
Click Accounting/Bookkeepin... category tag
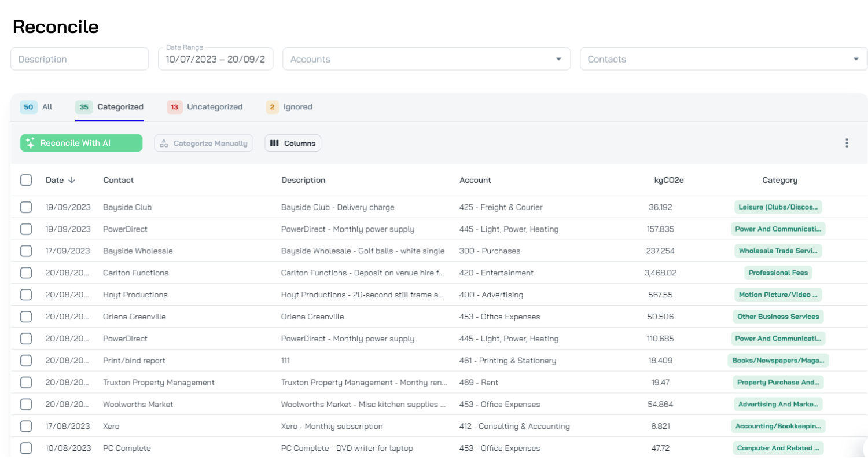click(778, 426)
